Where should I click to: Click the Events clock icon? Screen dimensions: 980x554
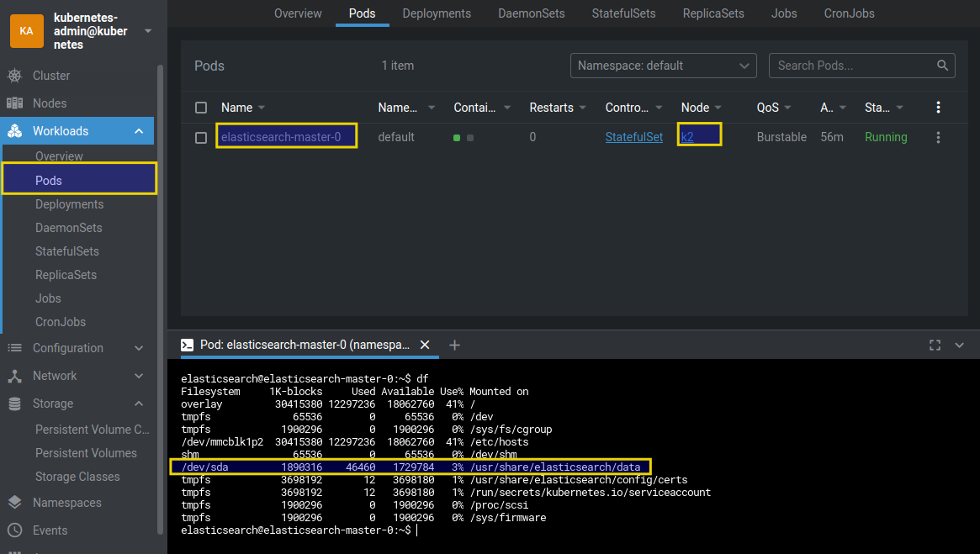[14, 530]
